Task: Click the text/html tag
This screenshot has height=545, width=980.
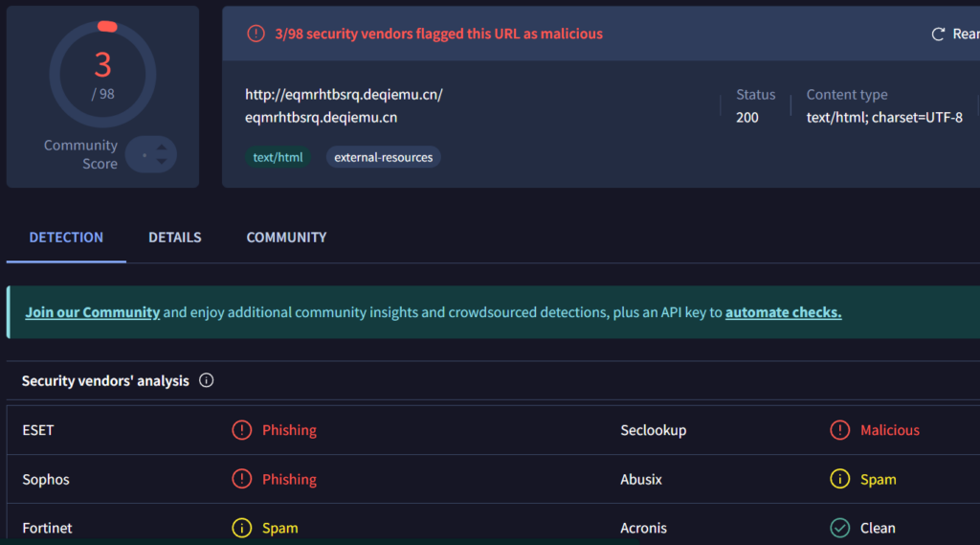Action: [x=278, y=157]
